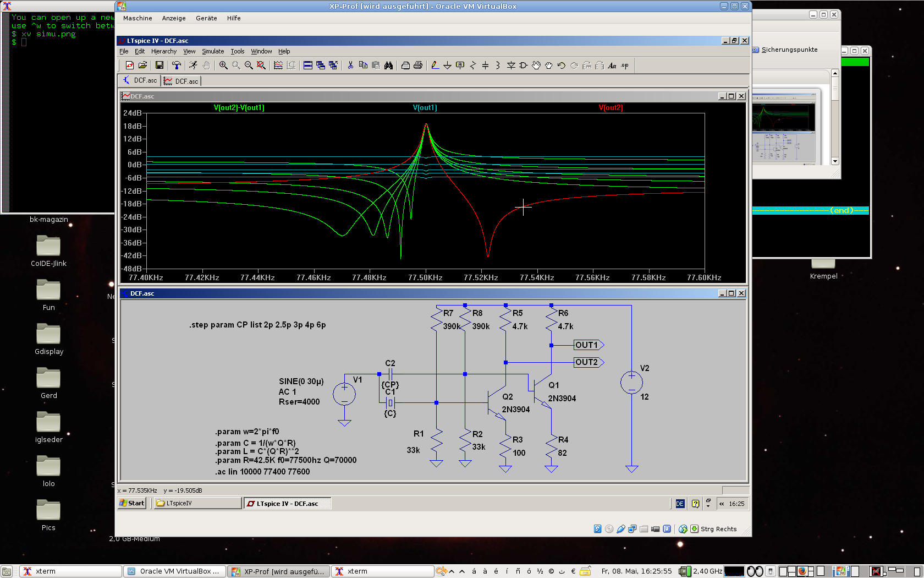Click the OUT2 net label in the schematic
This screenshot has width=924, height=578.
tap(588, 362)
